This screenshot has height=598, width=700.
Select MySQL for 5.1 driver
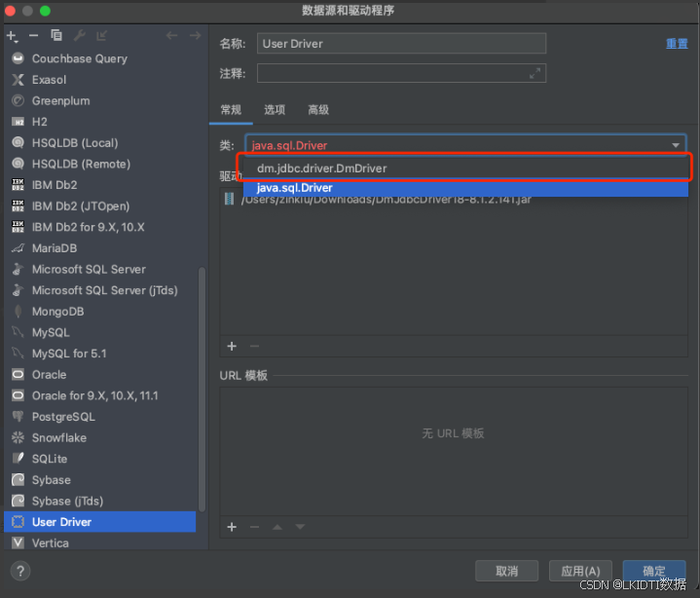[x=100, y=354]
